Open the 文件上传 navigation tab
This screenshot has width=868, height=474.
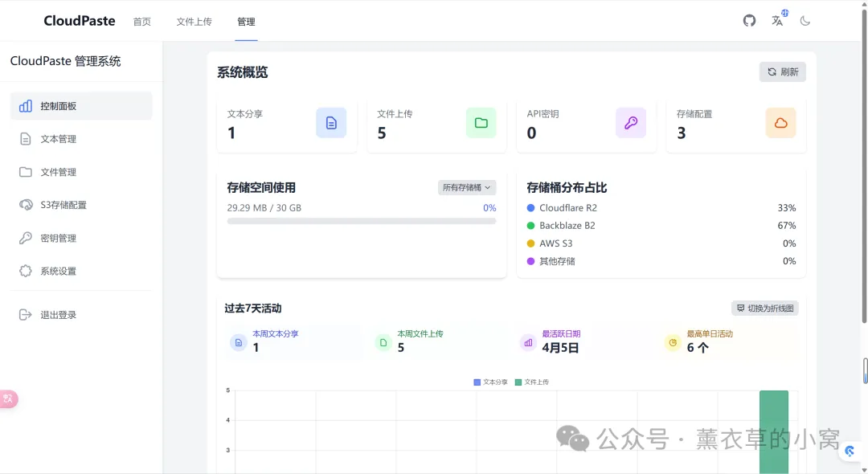(194, 22)
